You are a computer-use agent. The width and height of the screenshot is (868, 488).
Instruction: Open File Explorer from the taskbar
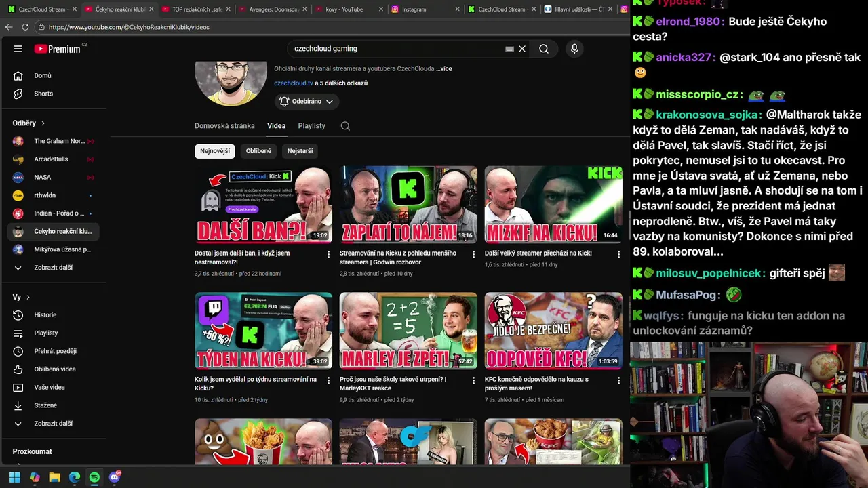click(x=54, y=477)
